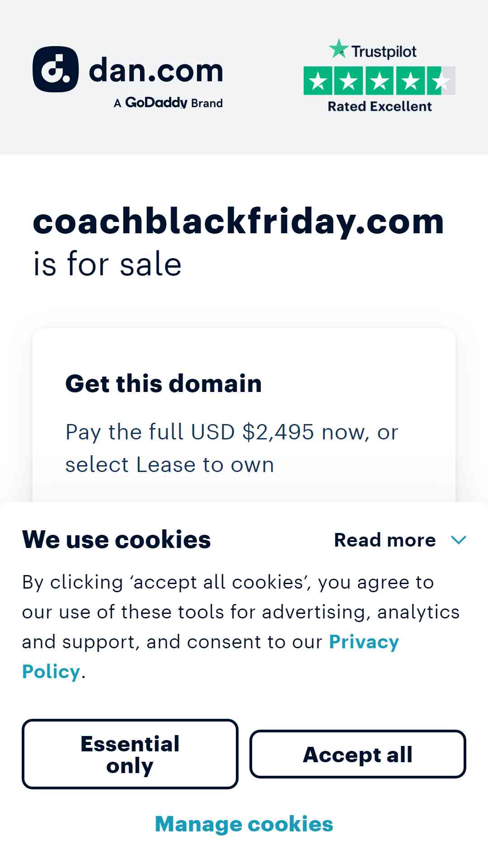Screen dimensions: 488x868
Task: Click the fifth half-filled Trustpilot star
Action: coord(441,80)
